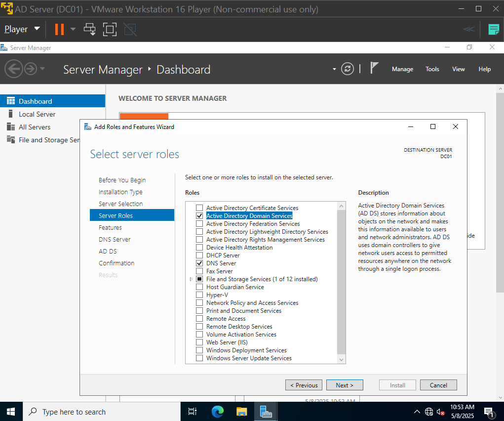Open File Explorer from taskbar
Screen dimensions: 504x421
point(242,412)
